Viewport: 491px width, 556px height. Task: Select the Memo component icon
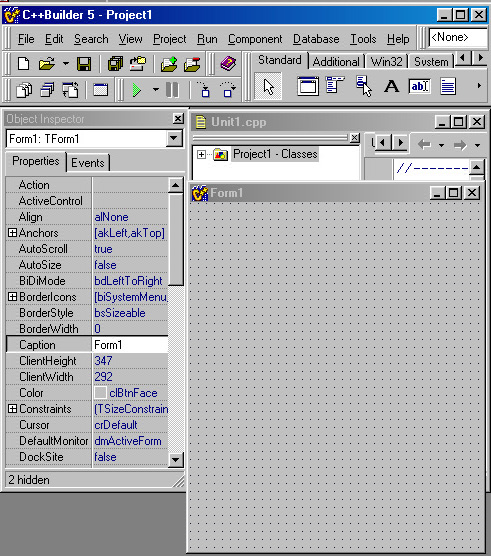(x=448, y=86)
